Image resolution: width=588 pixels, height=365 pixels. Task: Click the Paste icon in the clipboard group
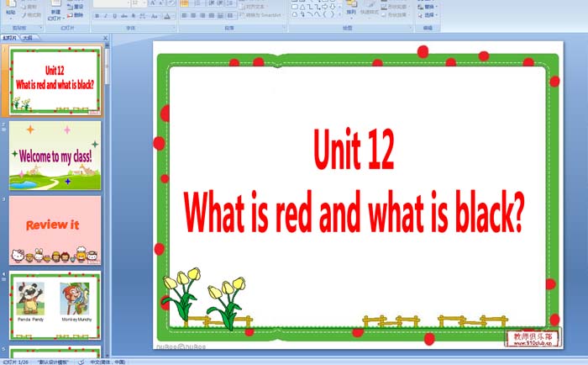[10, 3]
